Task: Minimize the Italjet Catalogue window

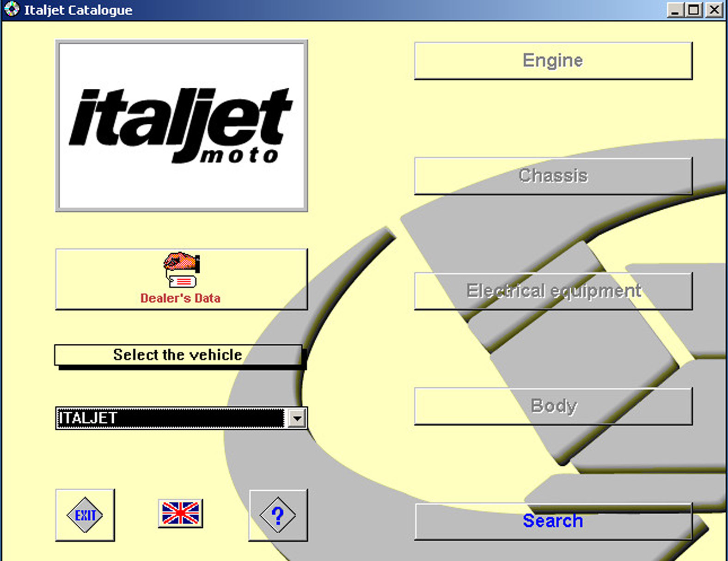Action: pos(675,10)
